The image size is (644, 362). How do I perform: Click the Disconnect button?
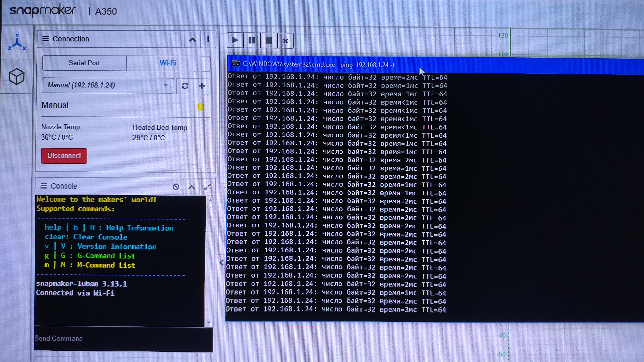[x=64, y=156]
